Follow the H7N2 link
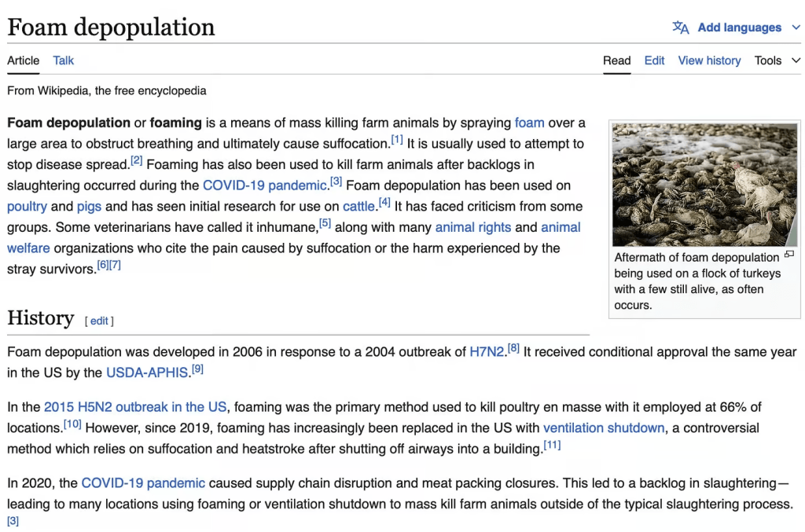 coord(487,352)
